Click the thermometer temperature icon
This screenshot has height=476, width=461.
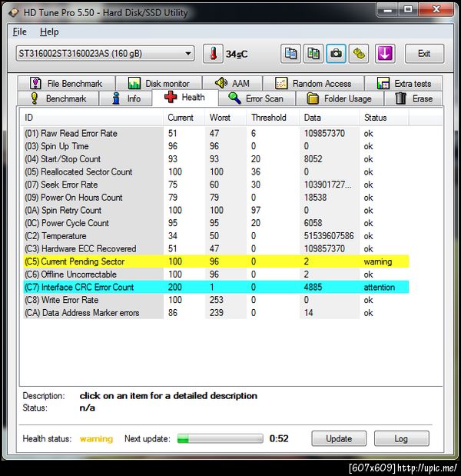pos(214,54)
